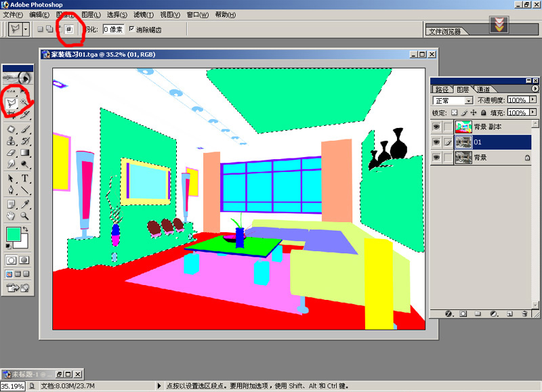
Task: Select the Crop tool
Action: 11,114
